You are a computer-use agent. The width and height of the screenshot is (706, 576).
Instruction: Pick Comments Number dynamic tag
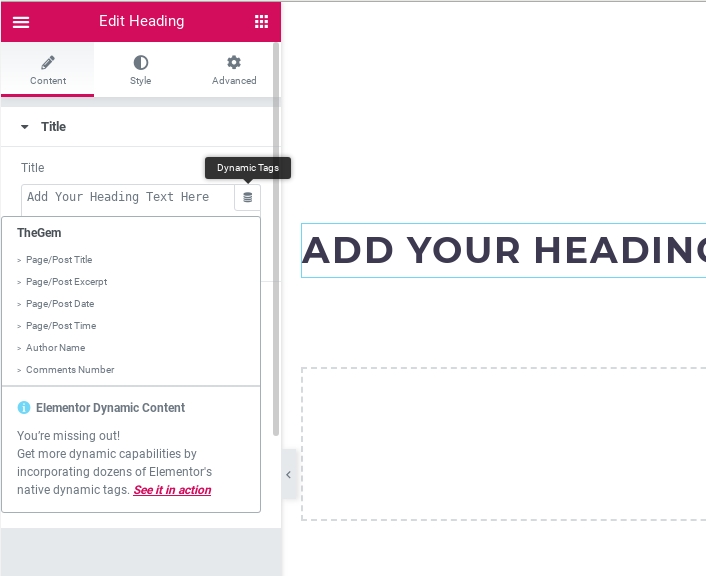point(70,370)
